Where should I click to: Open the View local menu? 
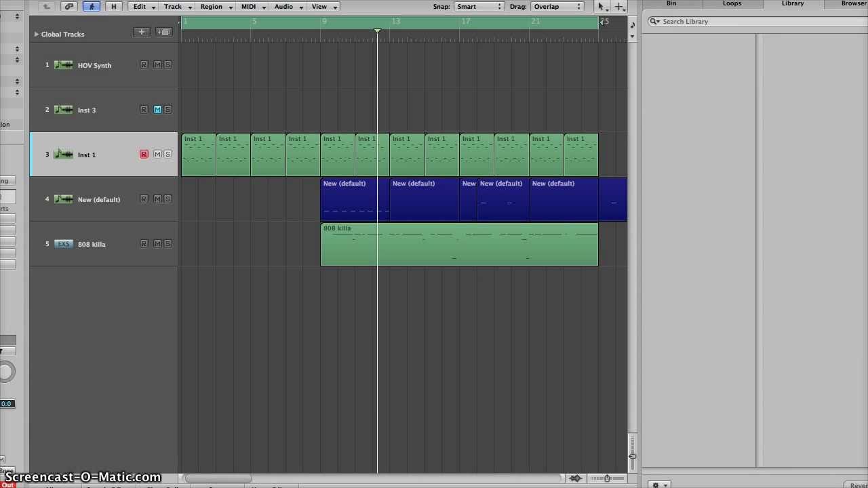323,7
